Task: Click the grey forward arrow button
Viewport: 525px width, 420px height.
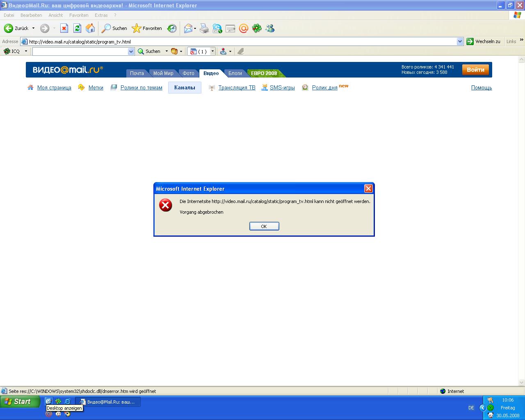Action: pos(45,28)
